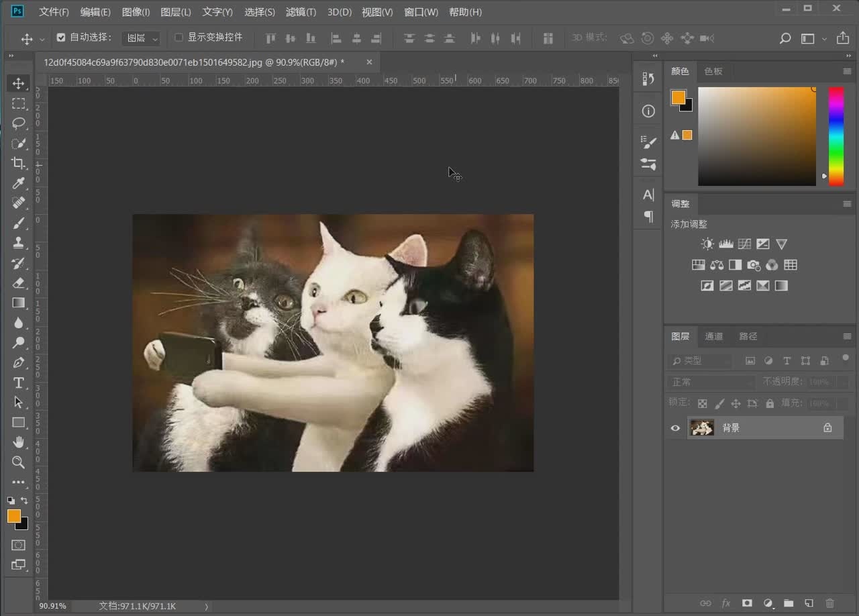Viewport: 859px width, 616px height.
Task: Expand the status bar info arrow
Action: pyautogui.click(x=206, y=607)
